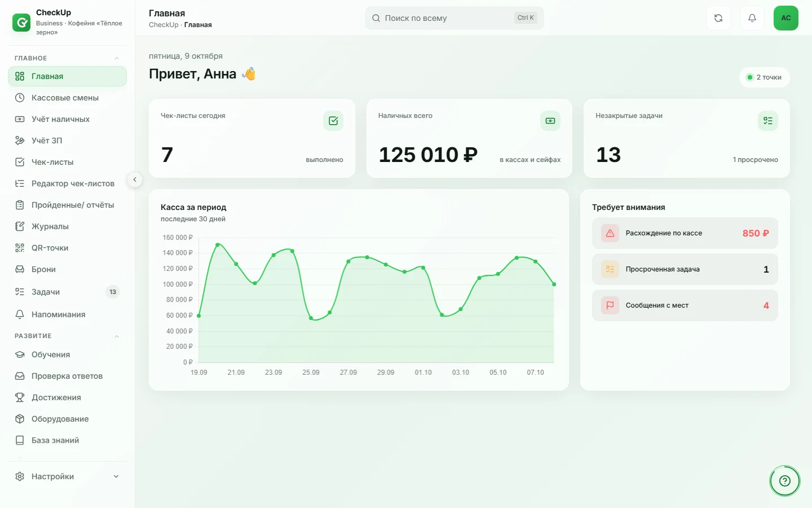Open the AC user avatar menu
The height and width of the screenshot is (508, 812).
(x=786, y=18)
